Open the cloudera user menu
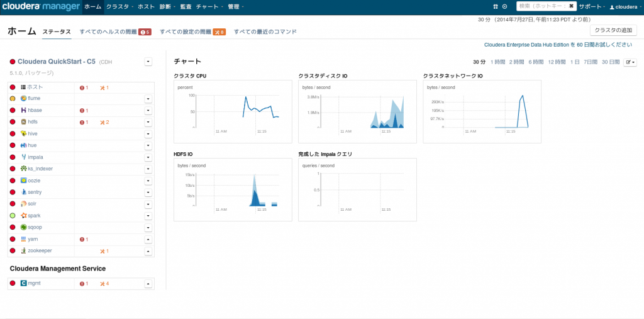Screen dimensions: 644x319 click(x=625, y=6)
